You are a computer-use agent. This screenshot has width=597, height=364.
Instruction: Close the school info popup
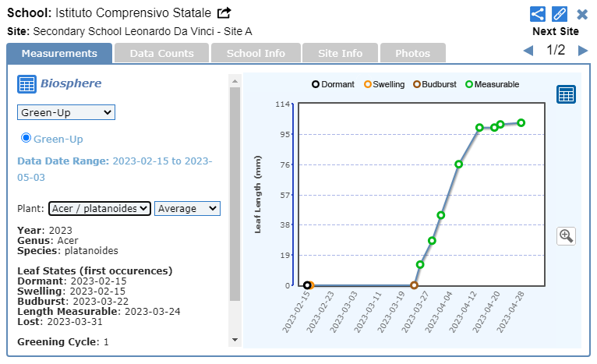click(x=582, y=14)
